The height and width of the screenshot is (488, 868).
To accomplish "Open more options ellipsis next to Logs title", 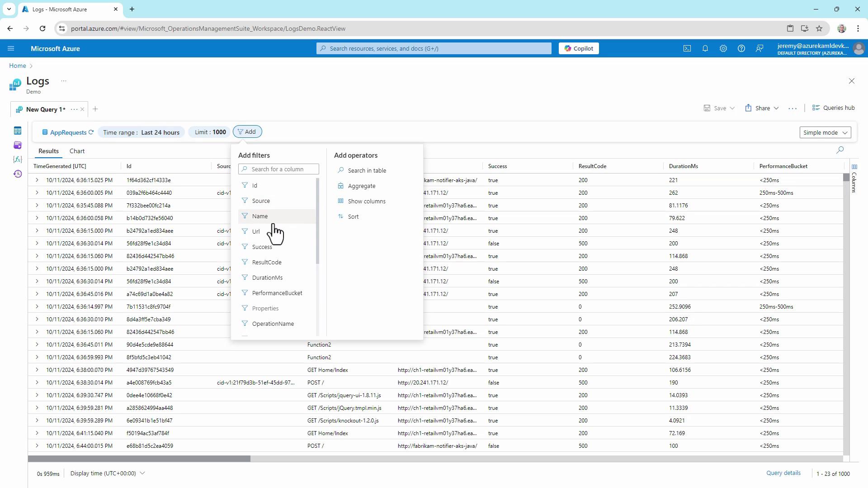I will pyautogui.click(x=64, y=81).
